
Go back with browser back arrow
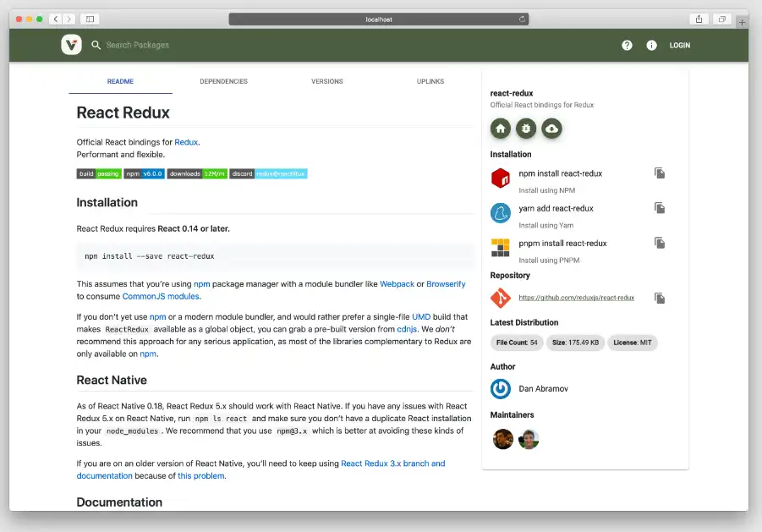coord(56,19)
